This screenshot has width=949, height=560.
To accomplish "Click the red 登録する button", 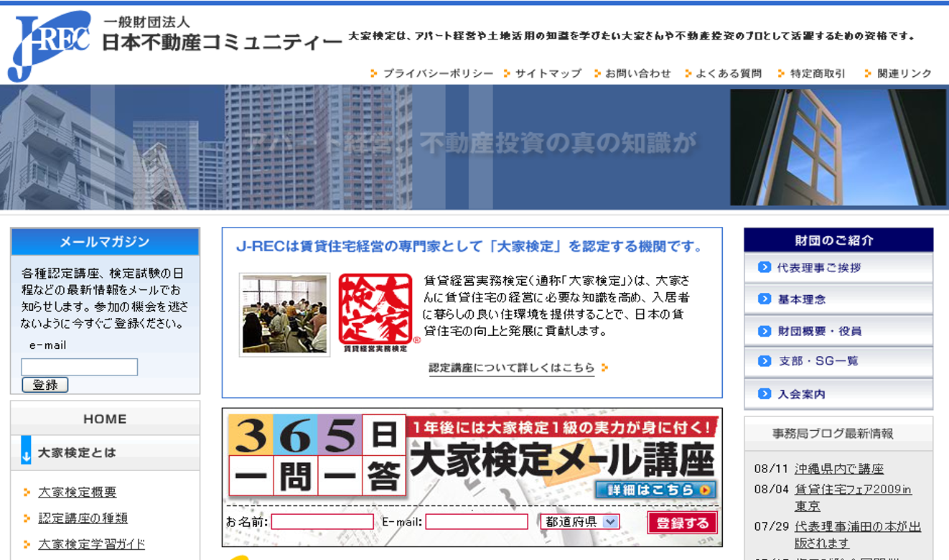I will pyautogui.click(x=683, y=523).
